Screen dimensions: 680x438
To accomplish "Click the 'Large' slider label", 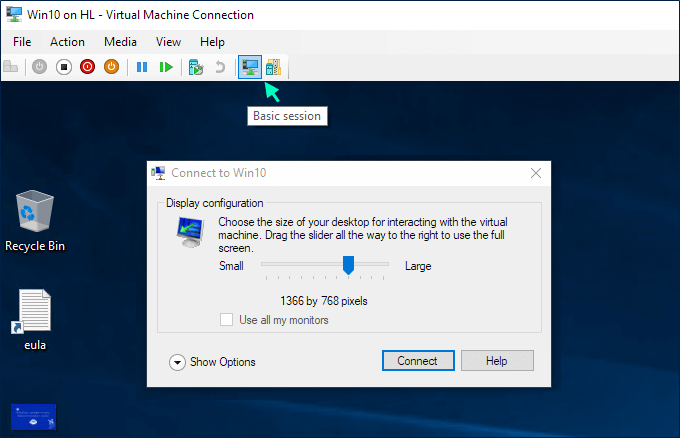I will pos(418,266).
